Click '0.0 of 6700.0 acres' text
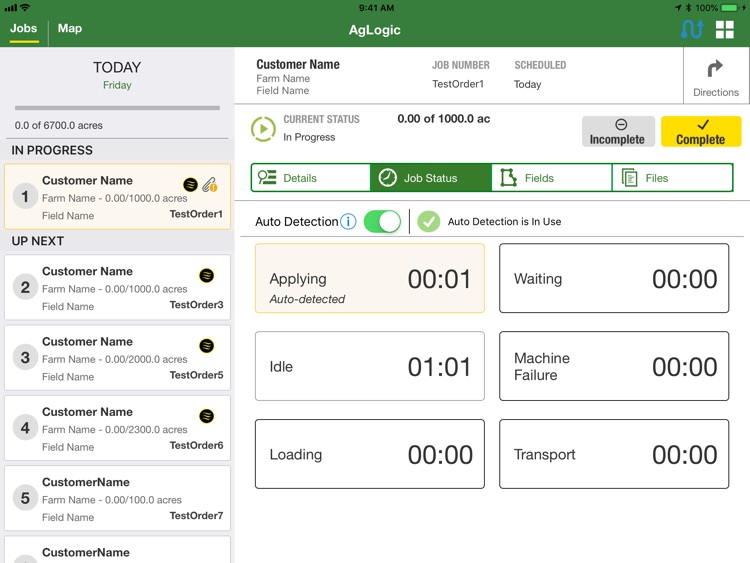This screenshot has width=750, height=563. pyautogui.click(x=58, y=125)
